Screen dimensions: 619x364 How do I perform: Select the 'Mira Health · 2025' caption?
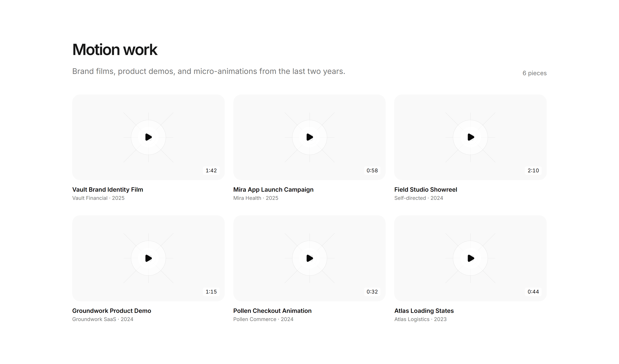pyautogui.click(x=256, y=198)
